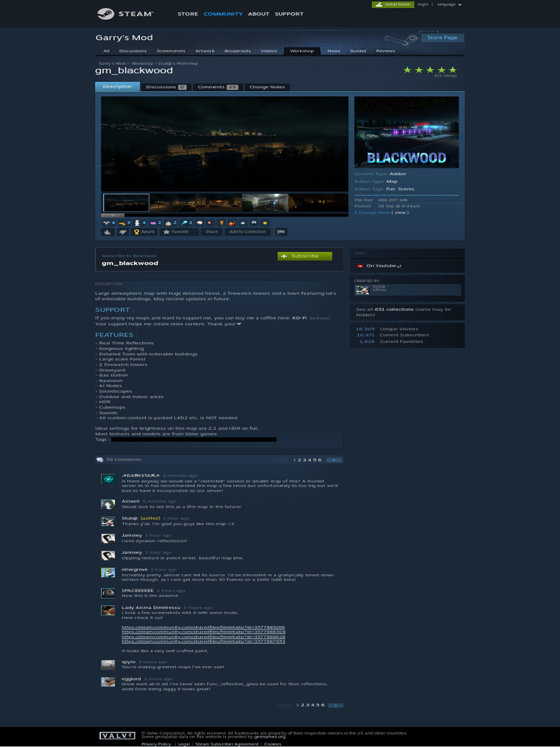560x747 pixels.
Task: Switch to the Guides hub tab
Action: [x=358, y=51]
